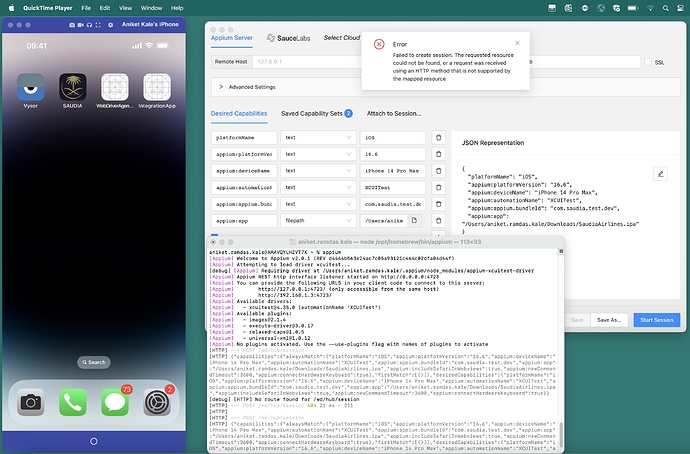The height and width of the screenshot is (454, 690).
Task: Open the File menu
Action: [x=86, y=8]
